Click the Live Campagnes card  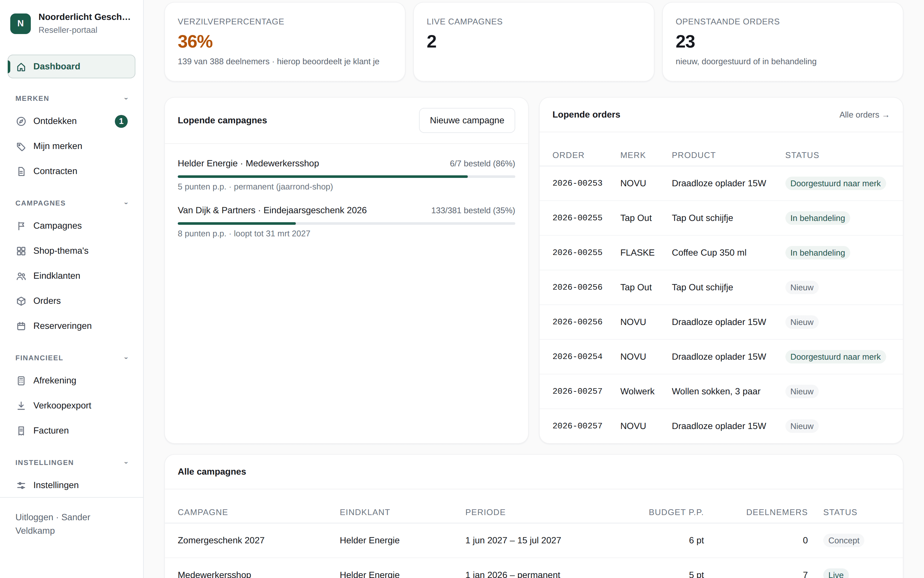[x=534, y=42]
